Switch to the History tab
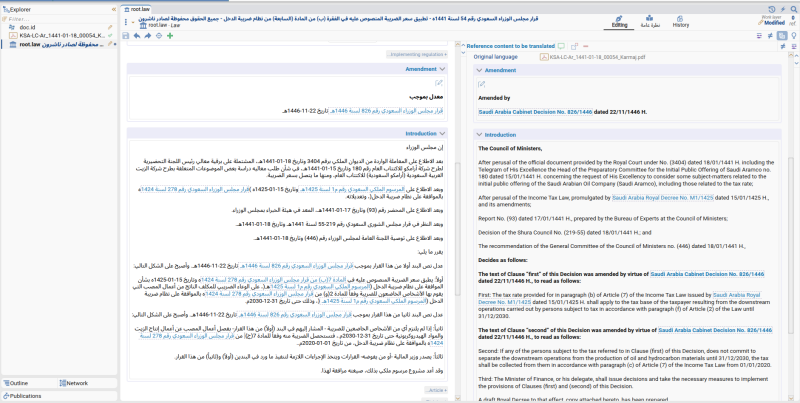This screenshot has height=403, width=800. pyautogui.click(x=681, y=21)
